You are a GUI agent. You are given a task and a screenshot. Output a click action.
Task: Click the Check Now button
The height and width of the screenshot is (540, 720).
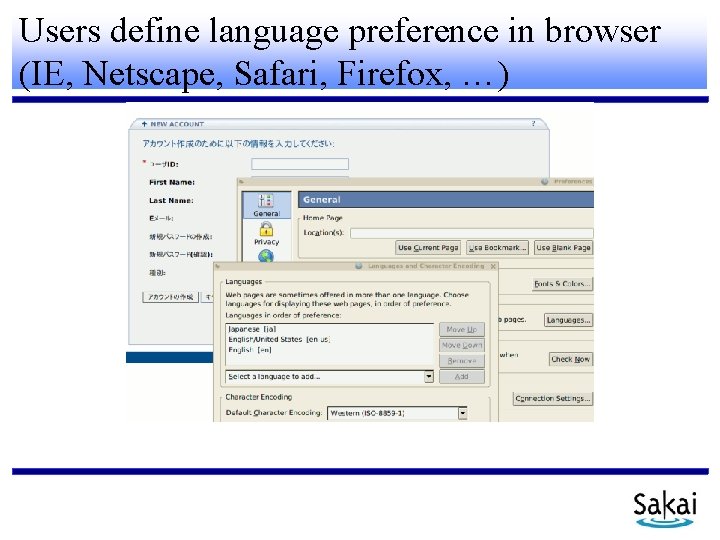click(x=571, y=359)
